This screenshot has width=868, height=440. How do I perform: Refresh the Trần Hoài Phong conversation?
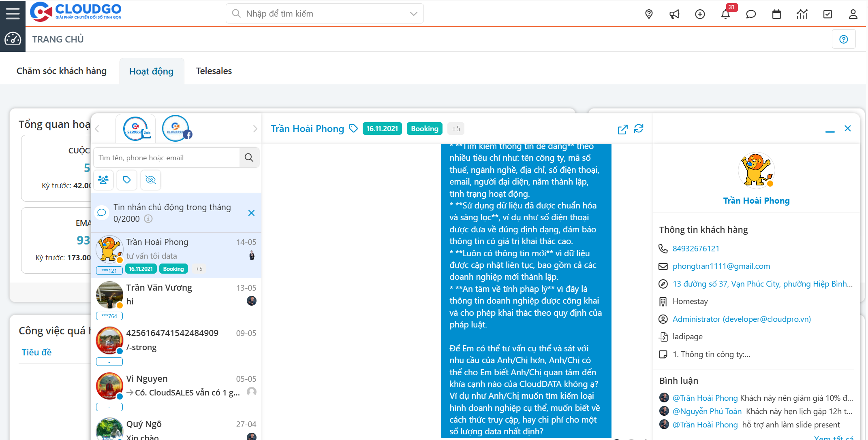coord(639,128)
